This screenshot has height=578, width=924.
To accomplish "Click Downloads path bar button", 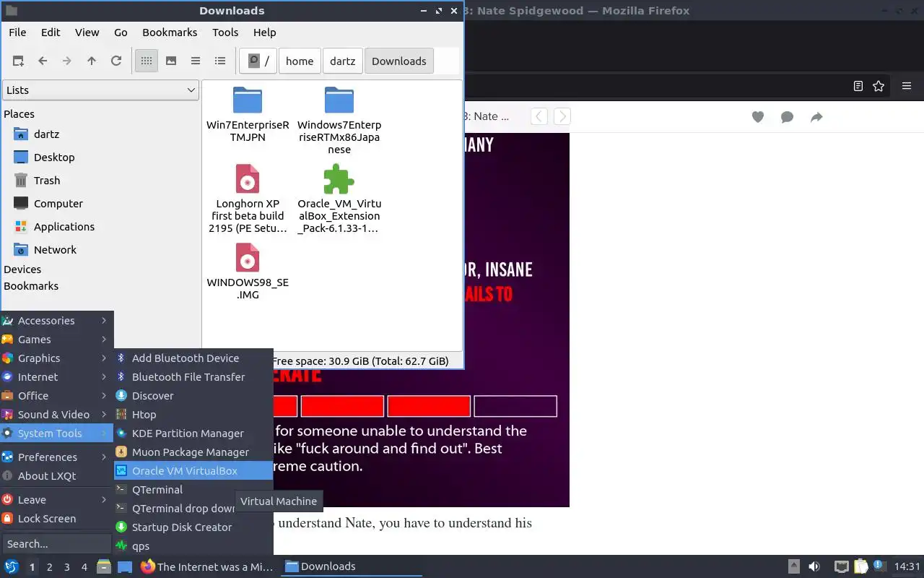I will 399,61.
